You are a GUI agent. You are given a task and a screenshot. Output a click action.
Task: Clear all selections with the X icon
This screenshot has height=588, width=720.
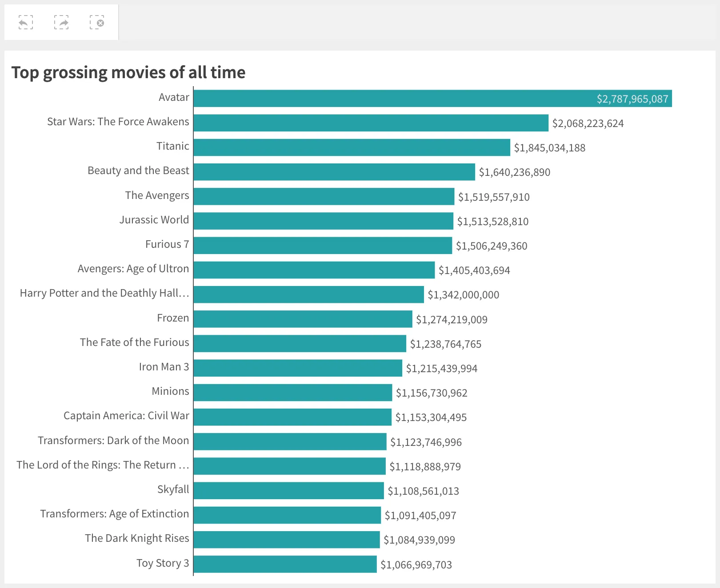click(x=98, y=23)
